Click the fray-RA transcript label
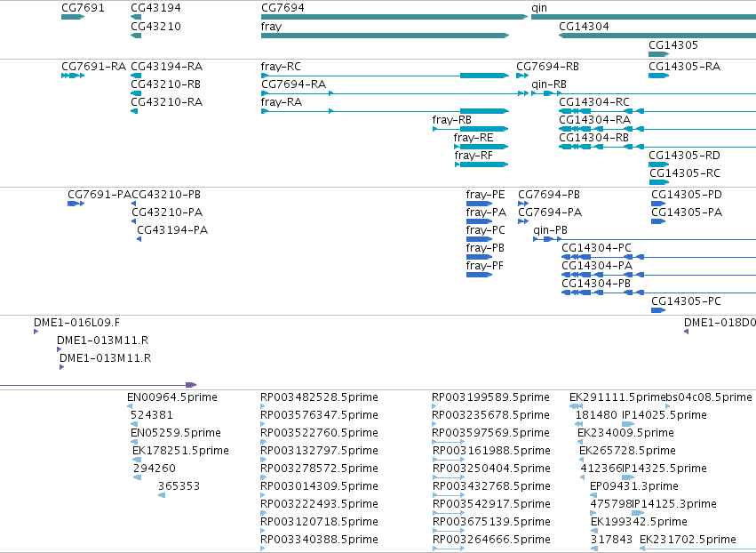Screen dimensions: 756x553 (x=282, y=102)
